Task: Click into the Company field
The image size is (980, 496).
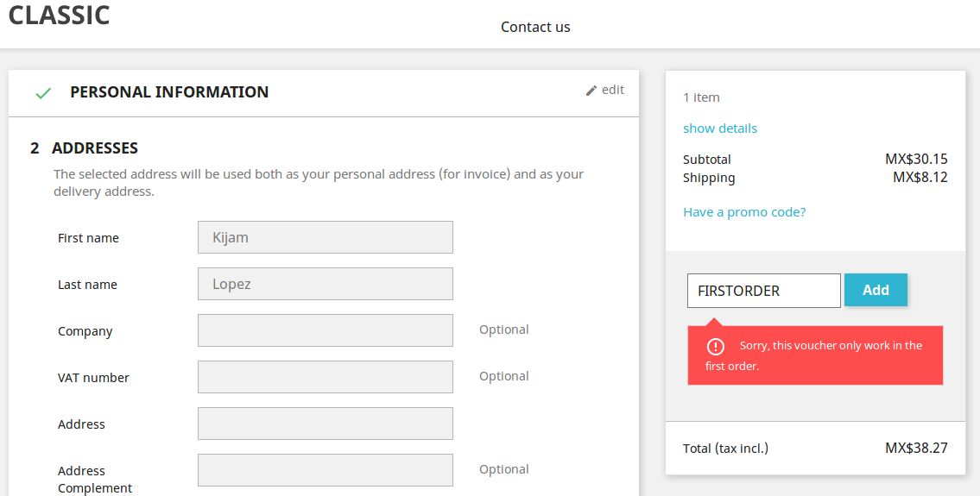Action: tap(325, 330)
